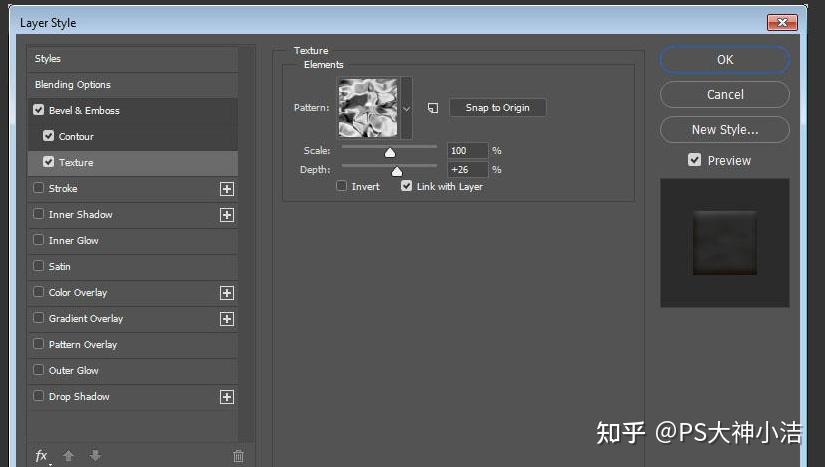Image resolution: width=825 pixels, height=467 pixels.
Task: Uncheck the Texture checkbox
Action: point(48,162)
